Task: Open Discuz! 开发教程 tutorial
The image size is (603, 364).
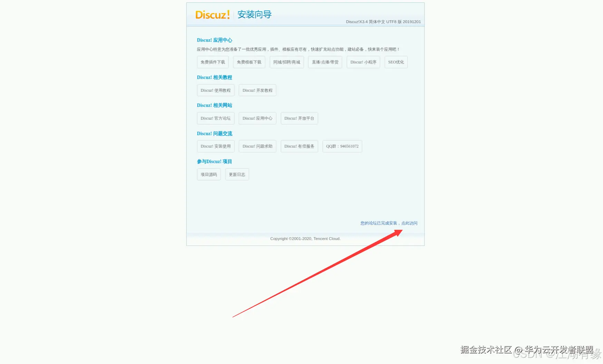Action: (x=257, y=90)
